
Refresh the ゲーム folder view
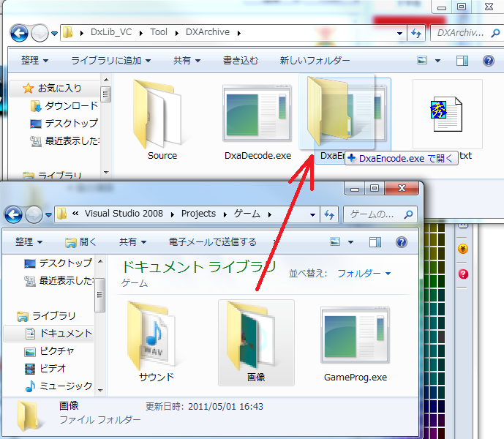(x=329, y=214)
